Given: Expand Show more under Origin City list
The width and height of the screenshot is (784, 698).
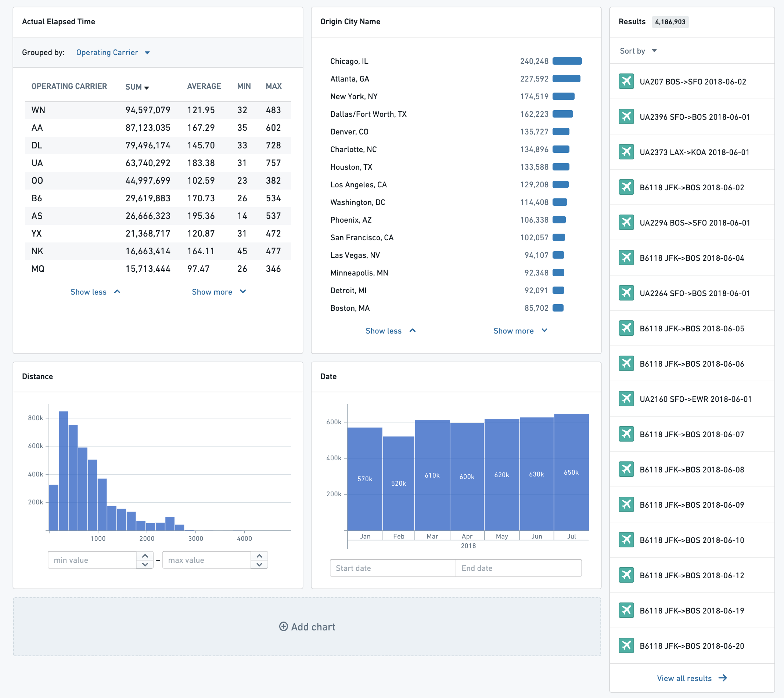Looking at the screenshot, I should [x=521, y=331].
